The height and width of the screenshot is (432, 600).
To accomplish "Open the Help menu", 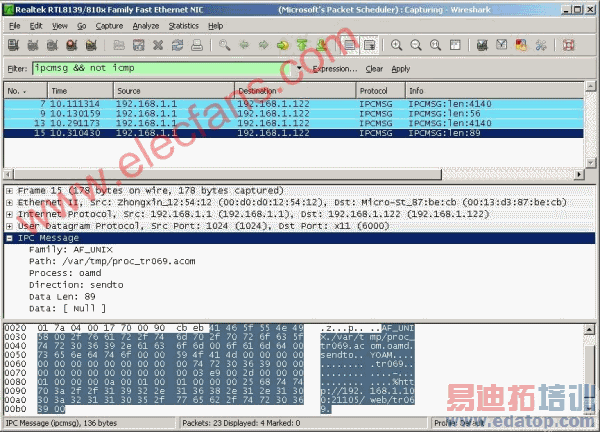I will tap(215, 26).
